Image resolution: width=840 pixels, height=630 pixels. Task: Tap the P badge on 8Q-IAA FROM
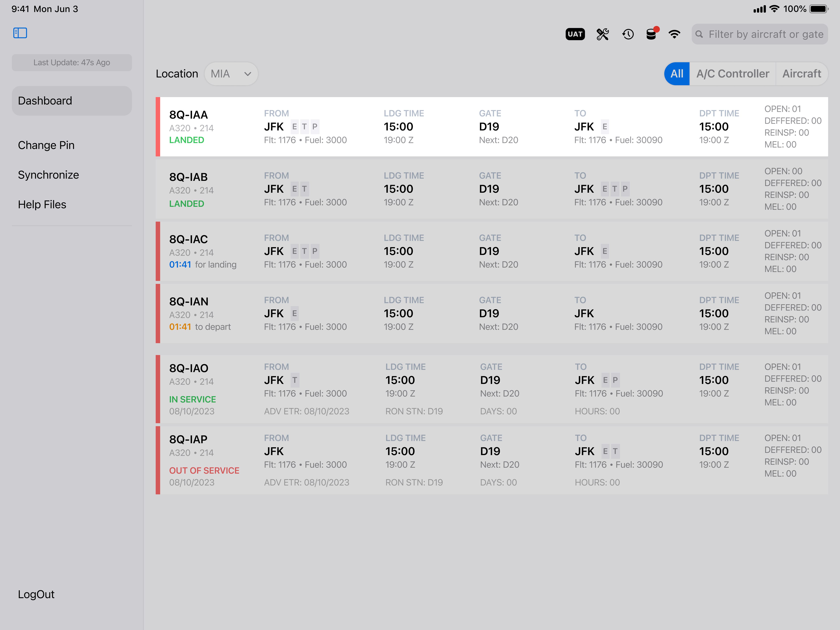[x=314, y=126]
